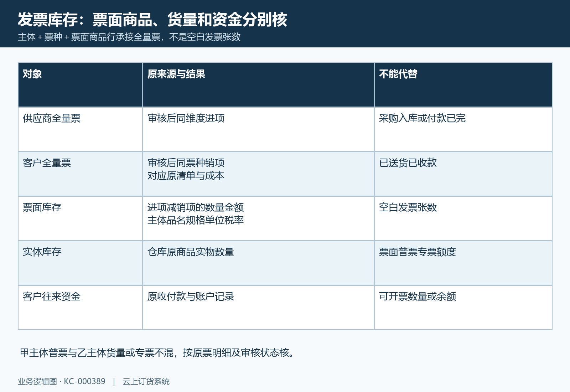Select the 客户全量票 cell
The image size is (570, 392).
tap(81, 174)
